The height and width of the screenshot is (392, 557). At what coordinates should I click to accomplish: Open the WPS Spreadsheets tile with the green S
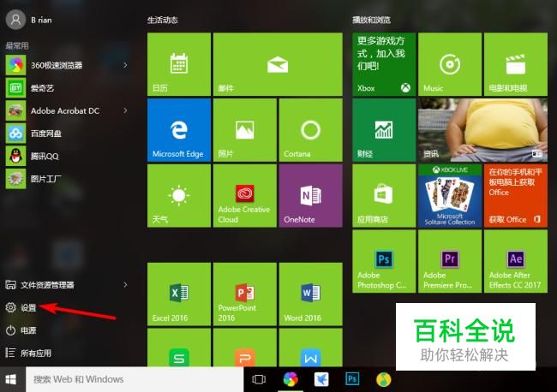tap(179, 347)
